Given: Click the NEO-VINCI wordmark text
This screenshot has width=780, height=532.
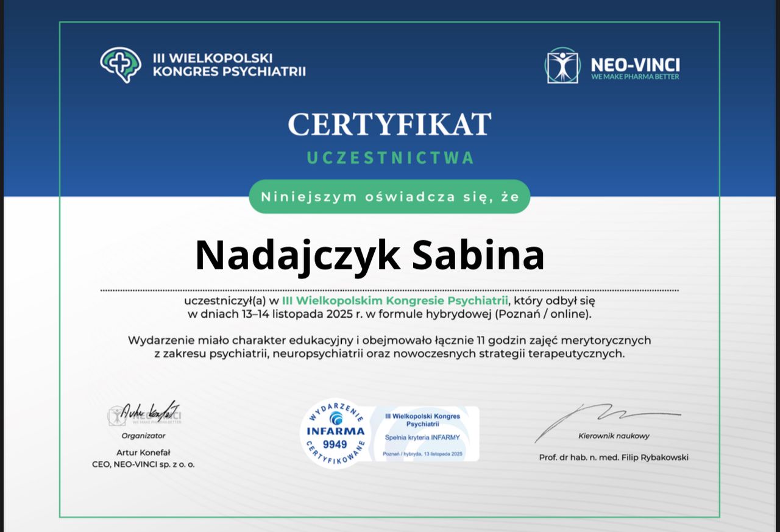Looking at the screenshot, I should [635, 63].
